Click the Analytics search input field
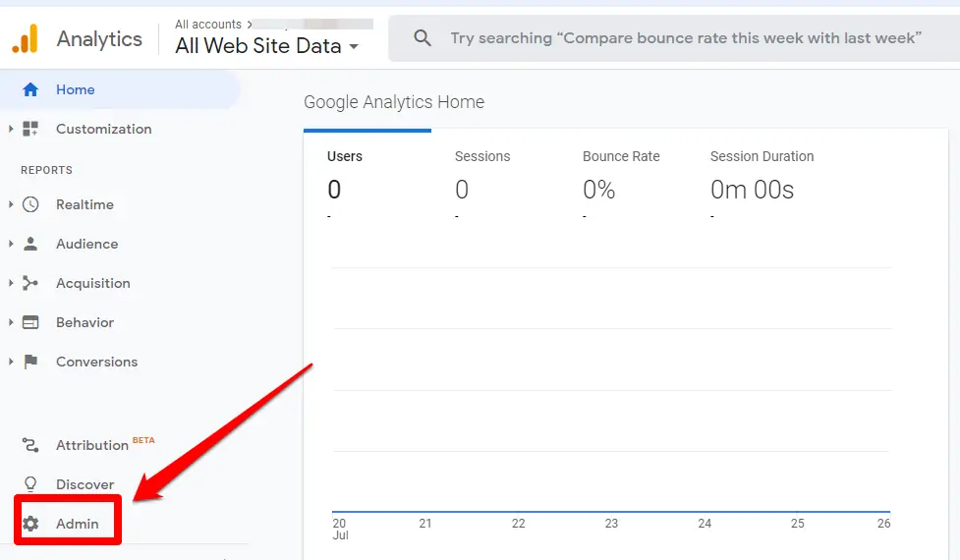 (x=686, y=38)
